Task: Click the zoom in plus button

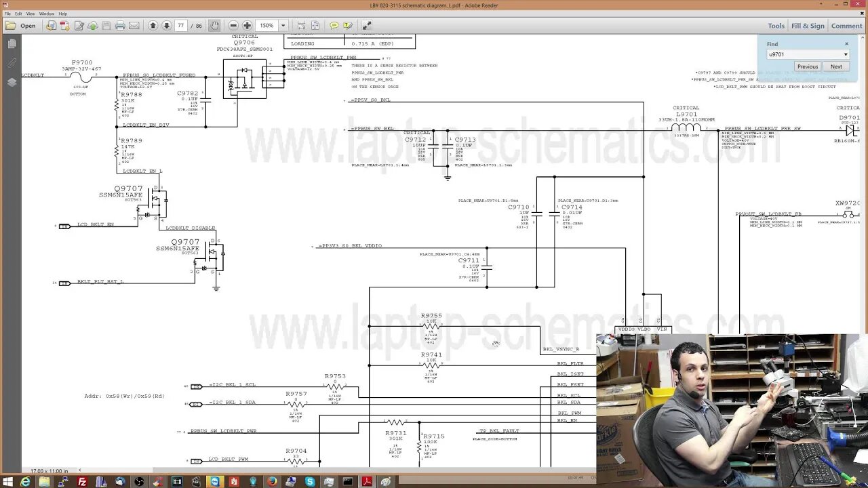Action: pos(247,26)
